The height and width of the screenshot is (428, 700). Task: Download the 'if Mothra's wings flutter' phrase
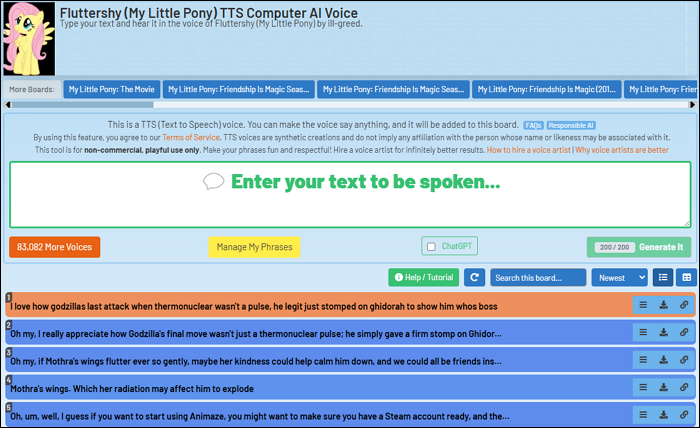[x=663, y=360]
